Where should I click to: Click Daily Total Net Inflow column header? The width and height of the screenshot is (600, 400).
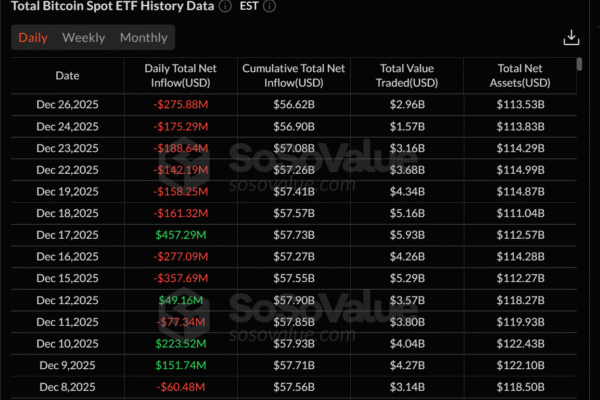(181, 75)
